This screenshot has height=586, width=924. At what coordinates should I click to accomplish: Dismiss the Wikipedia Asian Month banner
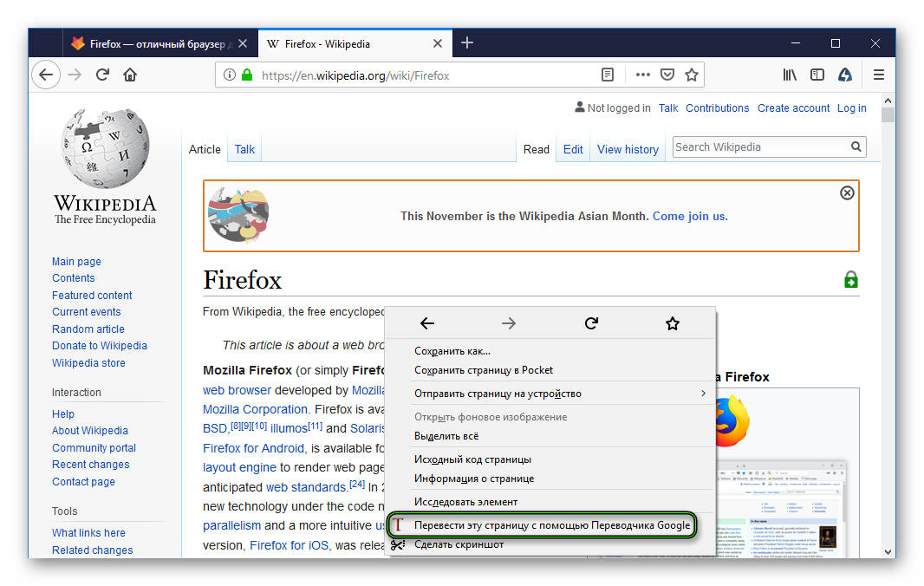[847, 192]
